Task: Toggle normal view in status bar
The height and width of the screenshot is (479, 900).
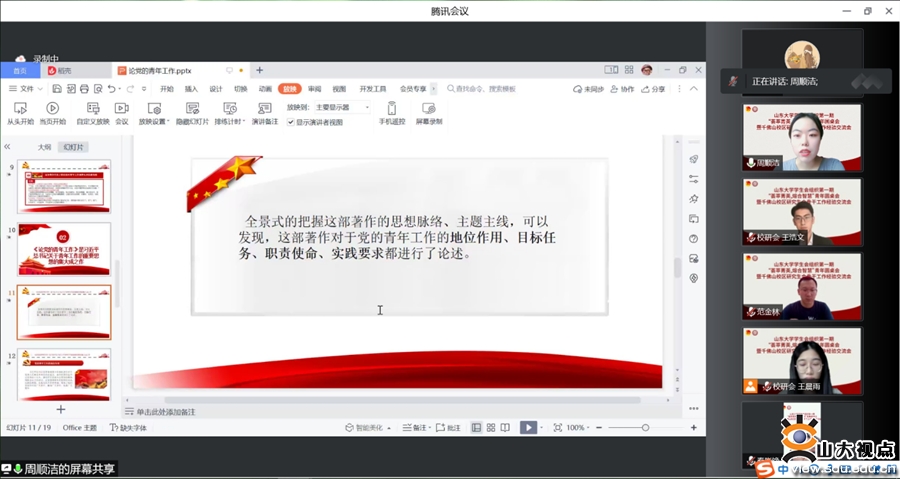Action: click(x=476, y=427)
